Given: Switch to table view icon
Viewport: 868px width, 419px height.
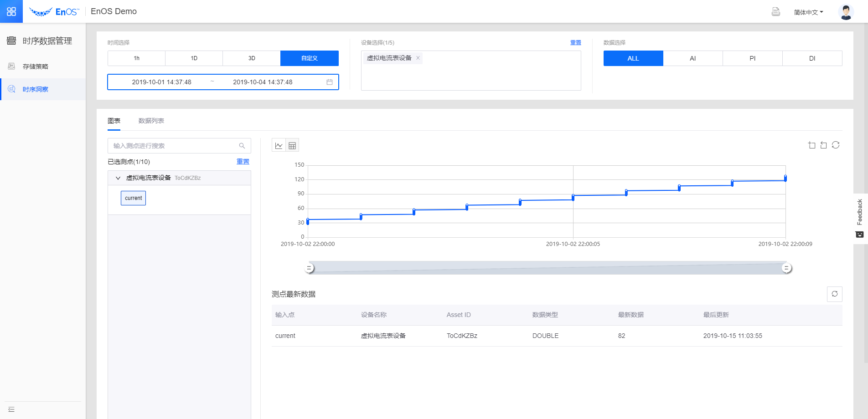Looking at the screenshot, I should point(292,146).
